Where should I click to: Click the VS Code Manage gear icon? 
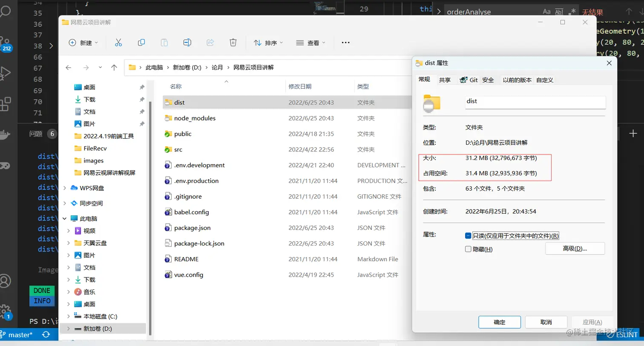click(x=5, y=312)
